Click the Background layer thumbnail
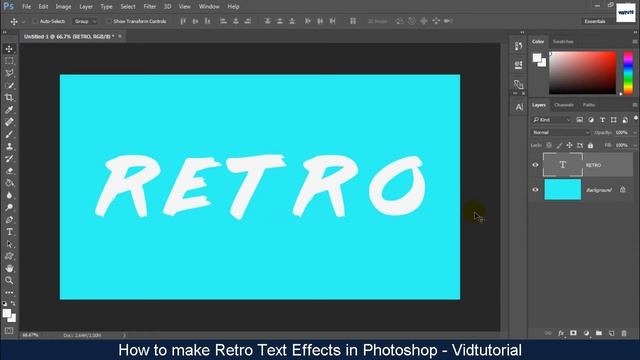 (x=562, y=190)
